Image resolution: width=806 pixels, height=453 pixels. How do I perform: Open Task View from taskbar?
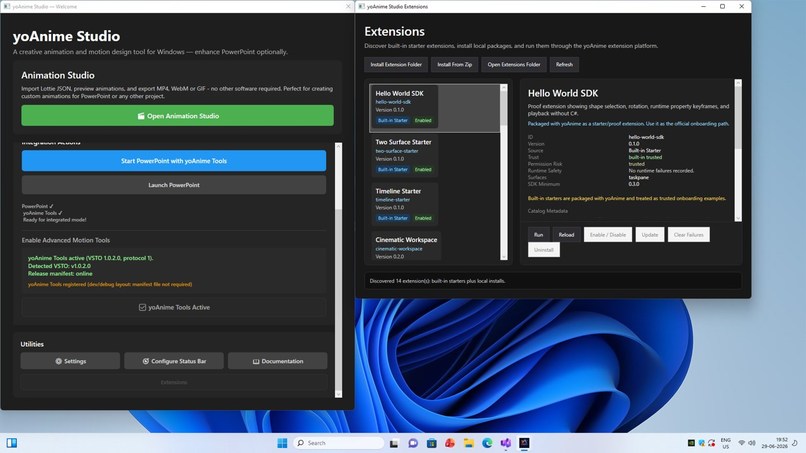tap(394, 443)
